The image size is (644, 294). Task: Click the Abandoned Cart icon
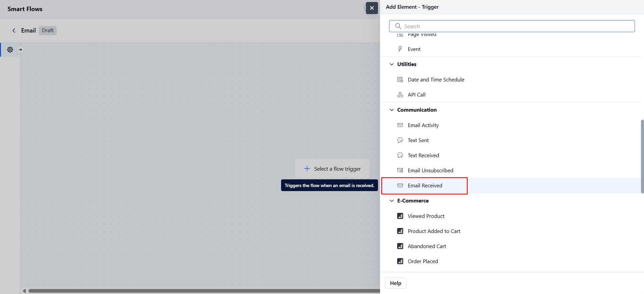(x=400, y=246)
